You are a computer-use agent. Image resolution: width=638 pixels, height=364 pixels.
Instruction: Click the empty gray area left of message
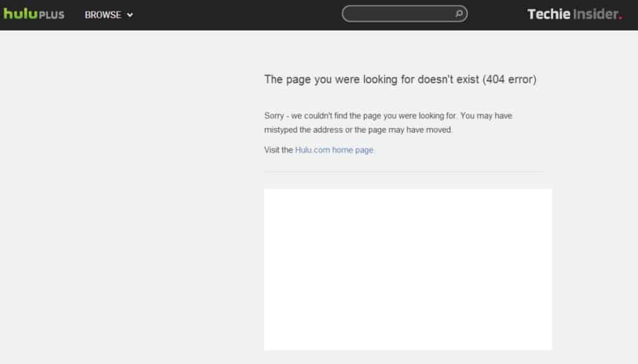(125, 187)
